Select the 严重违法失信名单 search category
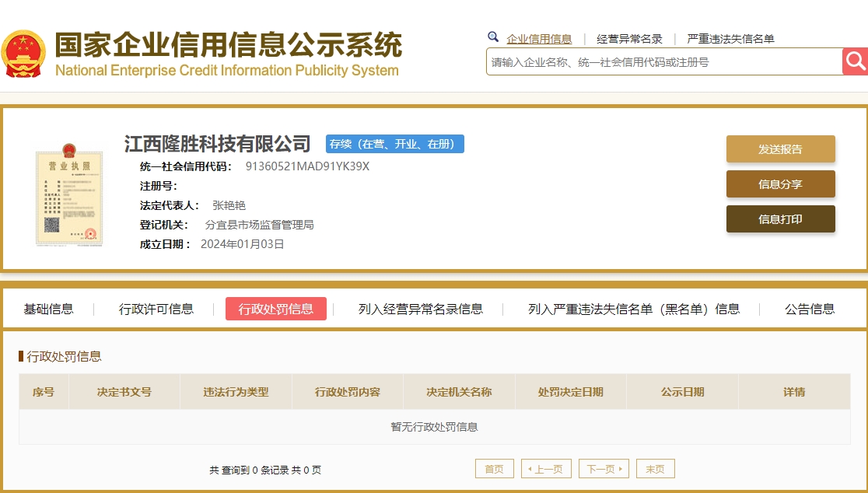The image size is (868, 493). (x=730, y=39)
